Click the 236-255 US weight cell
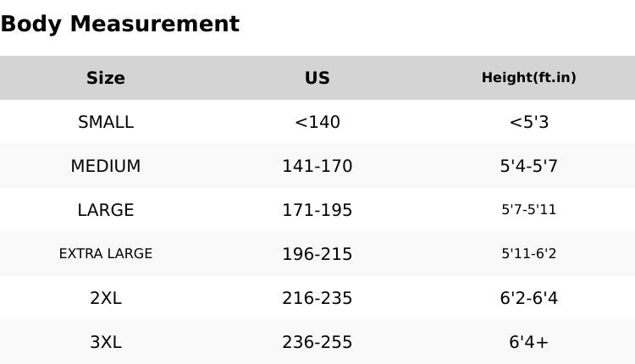Image resolution: width=635 pixels, height=364 pixels. pos(317,342)
